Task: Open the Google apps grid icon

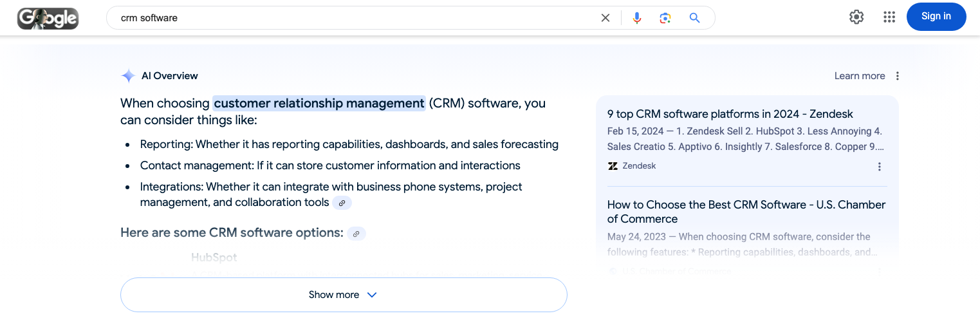Action: click(889, 17)
